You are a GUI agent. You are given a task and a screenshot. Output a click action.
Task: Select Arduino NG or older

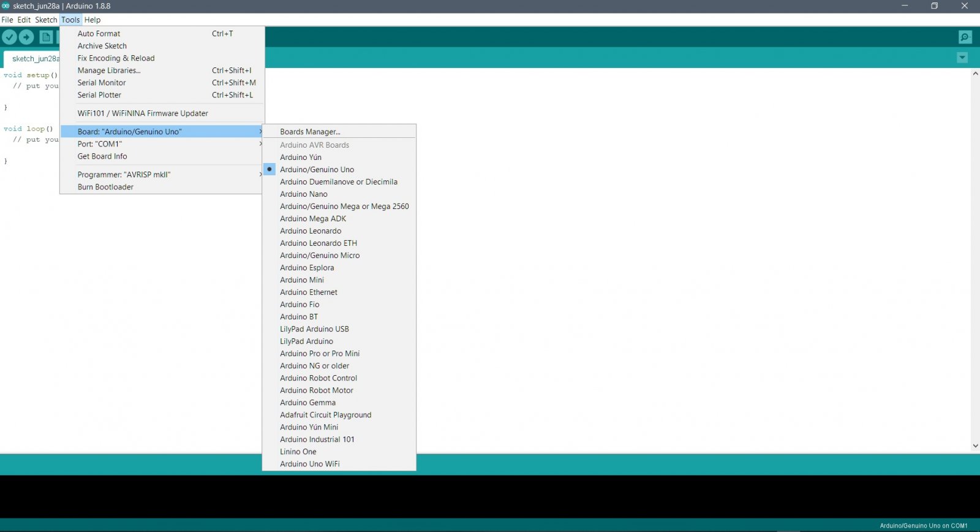point(339,365)
